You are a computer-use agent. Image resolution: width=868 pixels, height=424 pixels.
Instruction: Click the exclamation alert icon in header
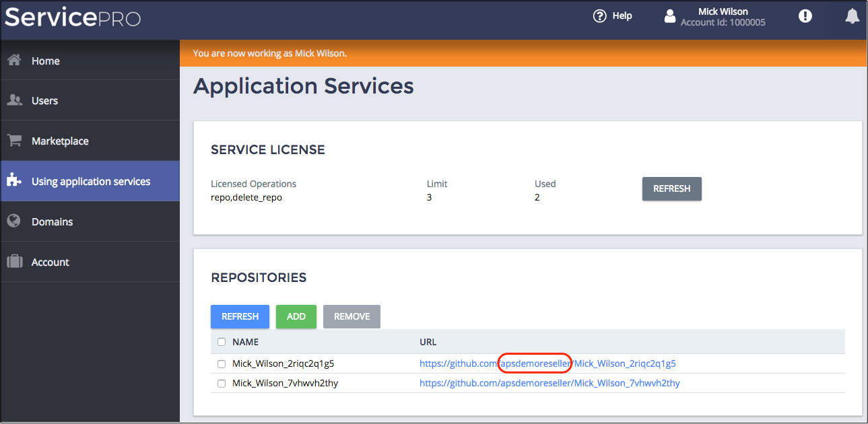click(805, 16)
